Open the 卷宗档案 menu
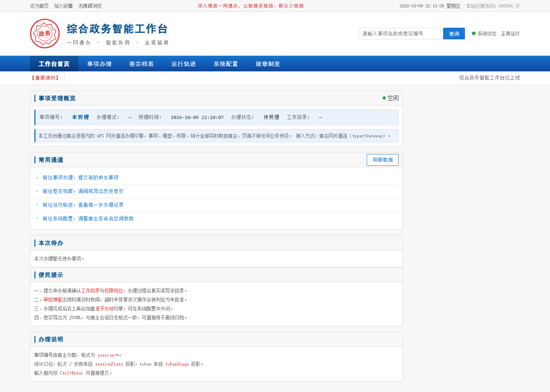 [142, 64]
